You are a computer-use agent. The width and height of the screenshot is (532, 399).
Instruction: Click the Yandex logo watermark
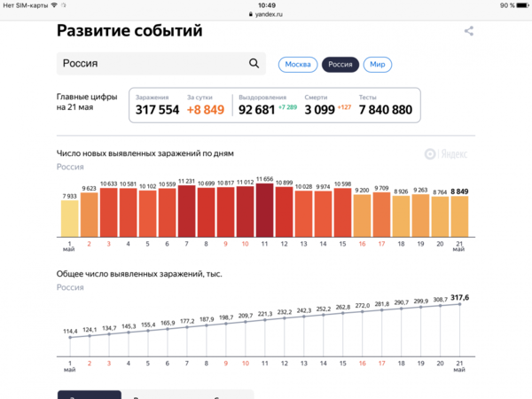pos(447,153)
